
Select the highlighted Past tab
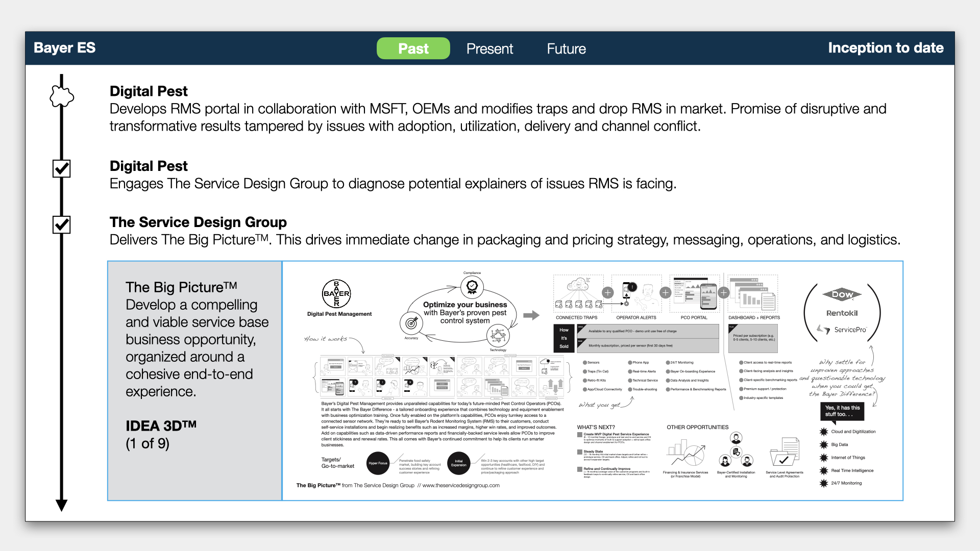(x=413, y=48)
